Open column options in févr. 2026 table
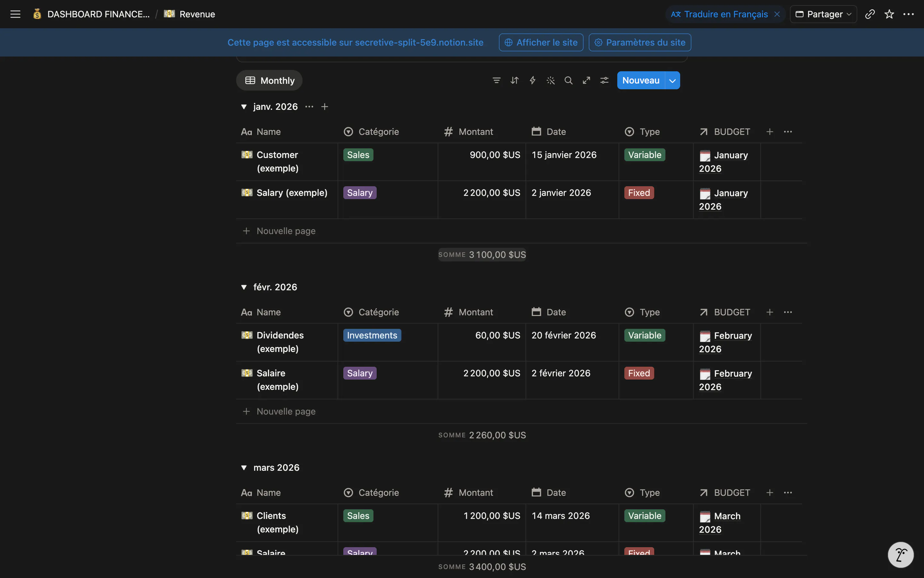 point(788,312)
